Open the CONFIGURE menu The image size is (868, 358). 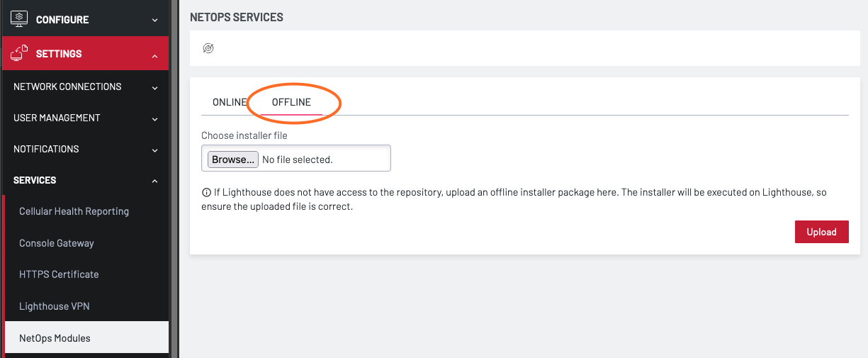(85, 18)
